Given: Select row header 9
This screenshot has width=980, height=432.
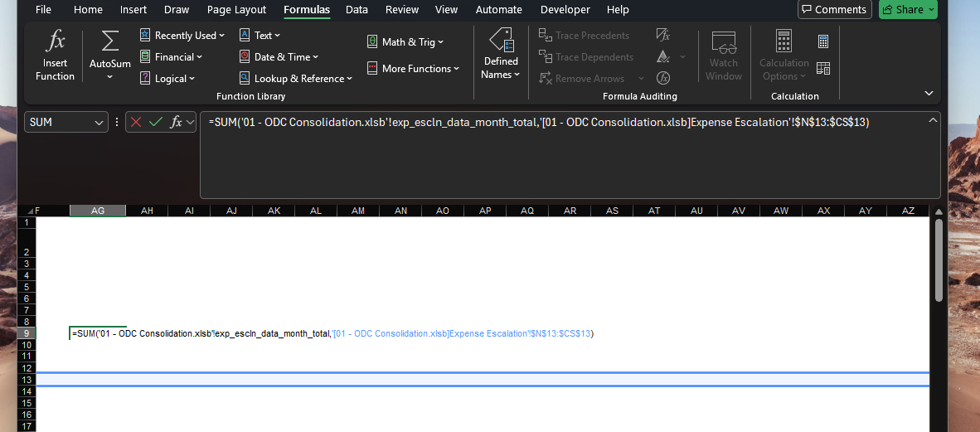Looking at the screenshot, I should tap(27, 333).
